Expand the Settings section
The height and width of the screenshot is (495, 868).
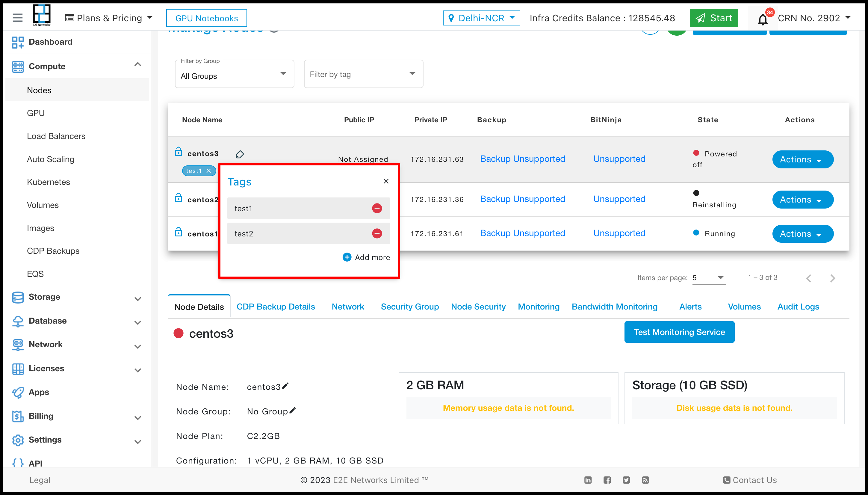137,442
